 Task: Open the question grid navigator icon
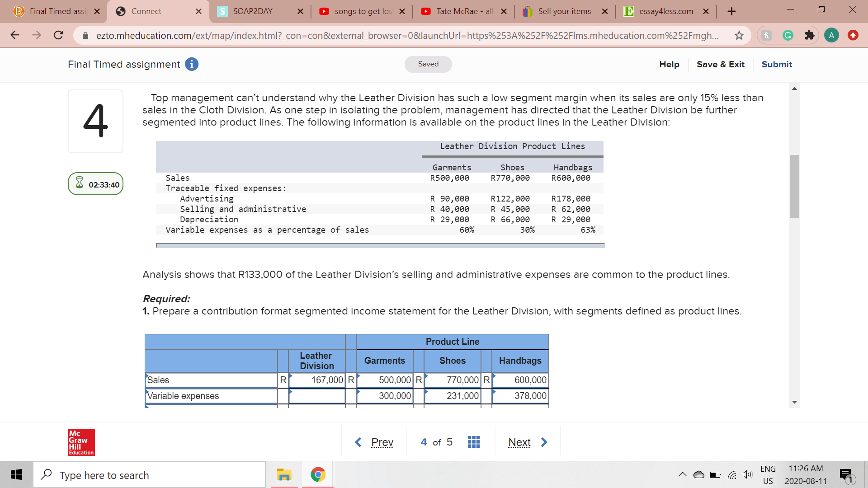(473, 442)
